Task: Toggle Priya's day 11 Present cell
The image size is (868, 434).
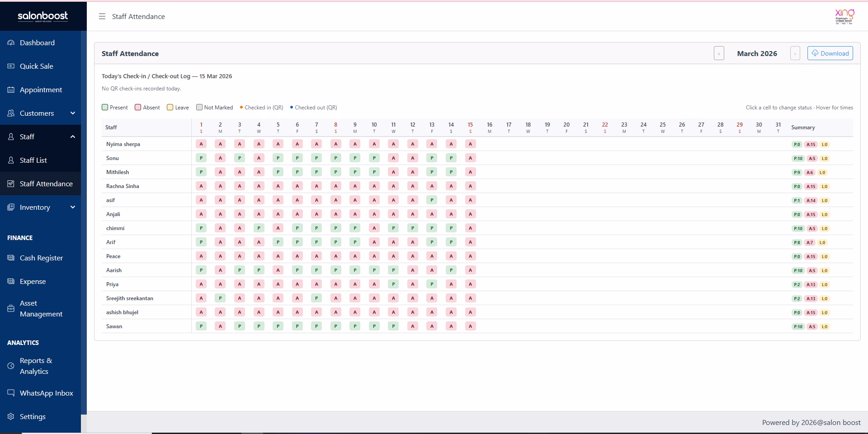Action: (x=393, y=284)
